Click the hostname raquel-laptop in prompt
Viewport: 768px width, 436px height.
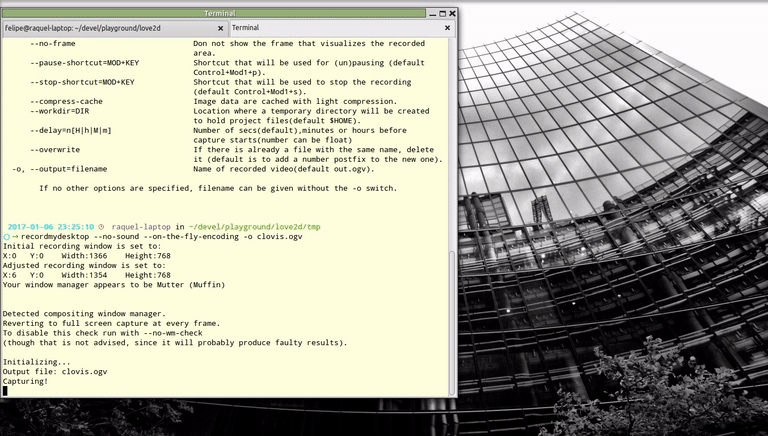pos(141,227)
